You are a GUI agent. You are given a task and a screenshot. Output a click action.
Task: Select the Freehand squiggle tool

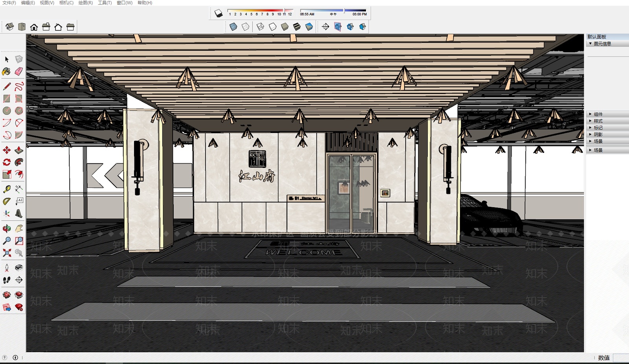19,86
